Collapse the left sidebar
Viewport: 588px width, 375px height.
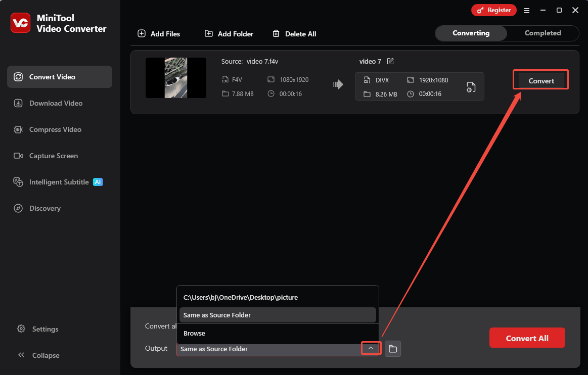38,355
